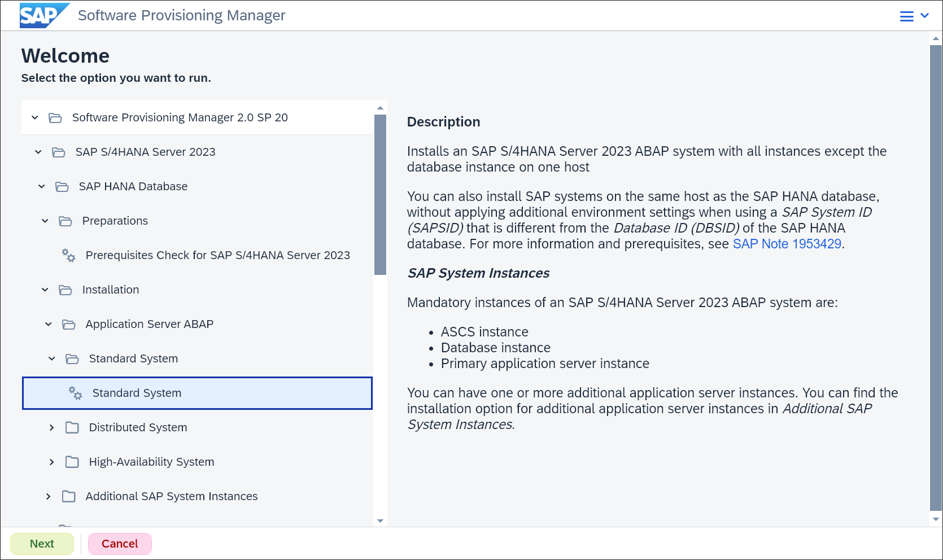The width and height of the screenshot is (943, 560).
Task: Click the dropdown chevron beside the hamburger menu
Action: [925, 16]
